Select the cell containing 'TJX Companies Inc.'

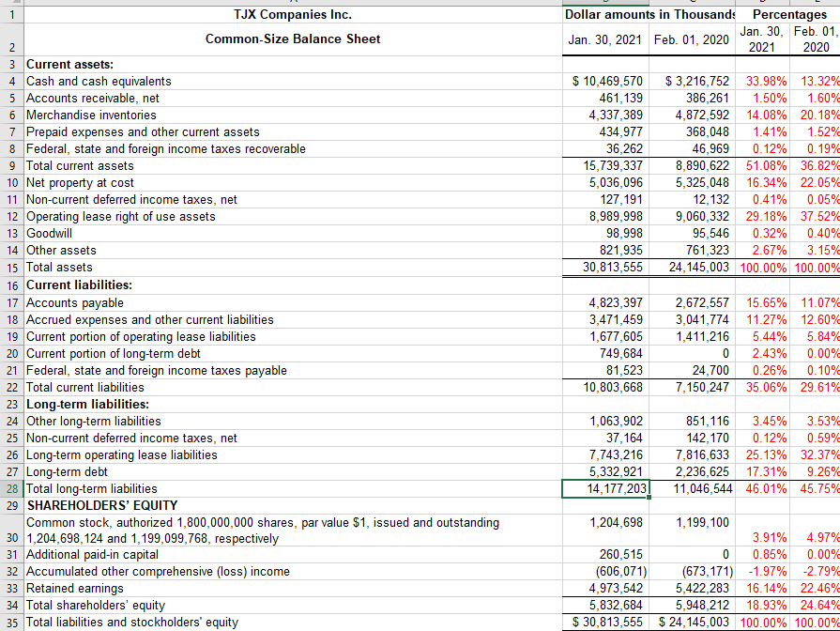click(291, 14)
